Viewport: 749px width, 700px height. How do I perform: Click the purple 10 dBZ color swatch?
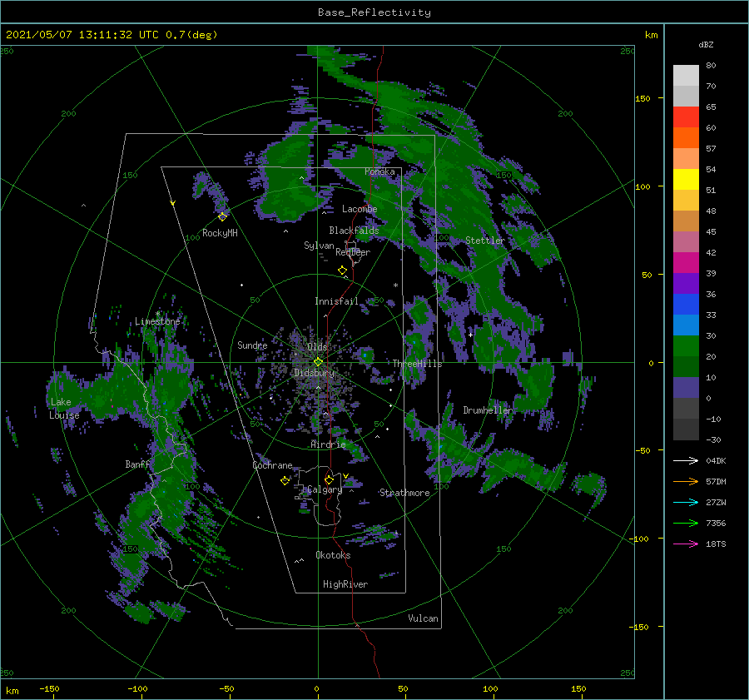(x=686, y=388)
